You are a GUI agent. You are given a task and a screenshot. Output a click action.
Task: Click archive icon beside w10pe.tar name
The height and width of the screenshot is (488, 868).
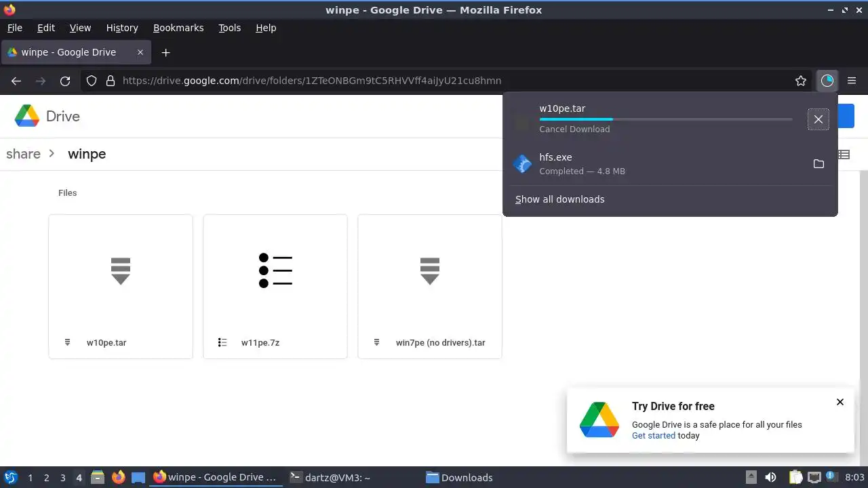pyautogui.click(x=67, y=342)
